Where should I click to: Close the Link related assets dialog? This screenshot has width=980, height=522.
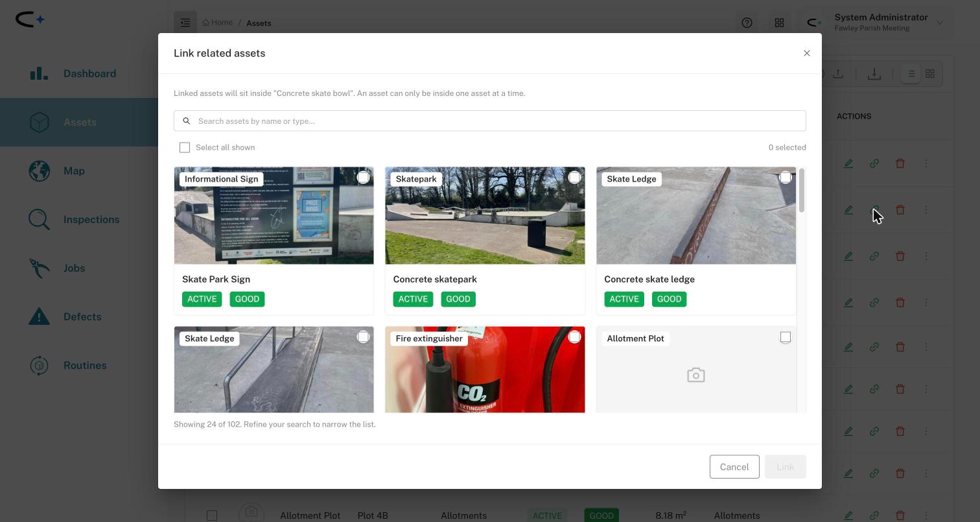807,53
